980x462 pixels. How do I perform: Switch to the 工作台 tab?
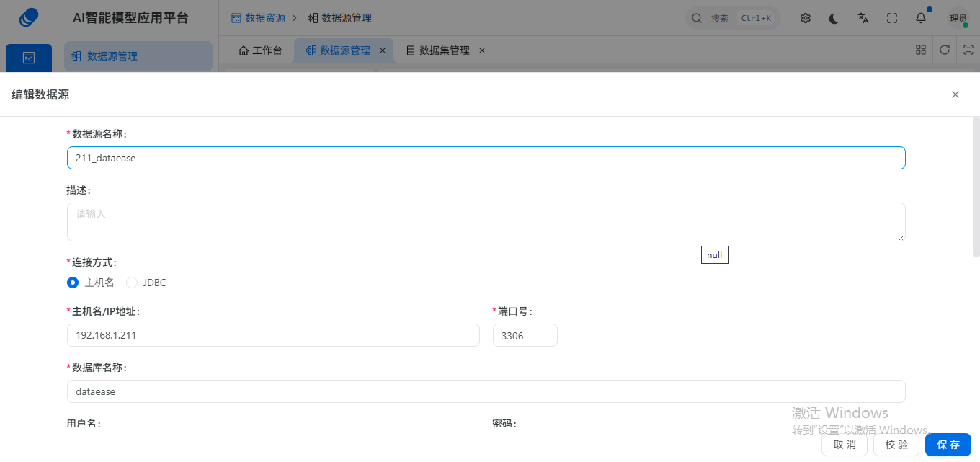[260, 50]
